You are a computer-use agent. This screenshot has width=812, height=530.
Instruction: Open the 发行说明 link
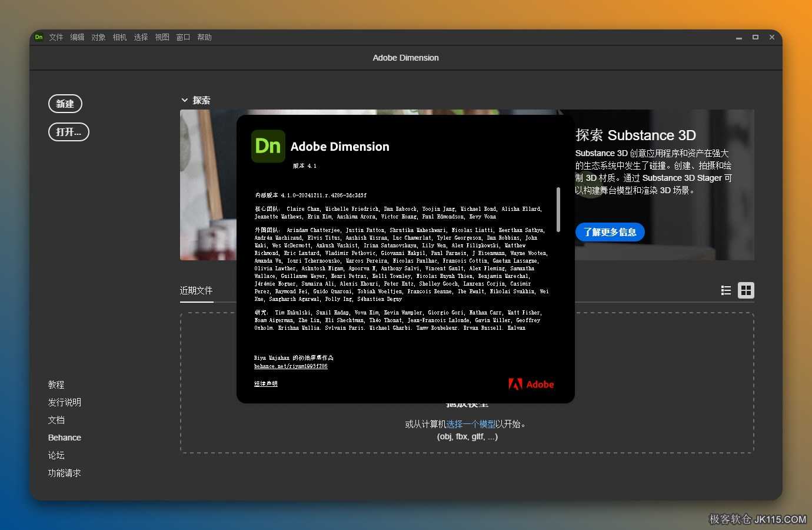(65, 402)
